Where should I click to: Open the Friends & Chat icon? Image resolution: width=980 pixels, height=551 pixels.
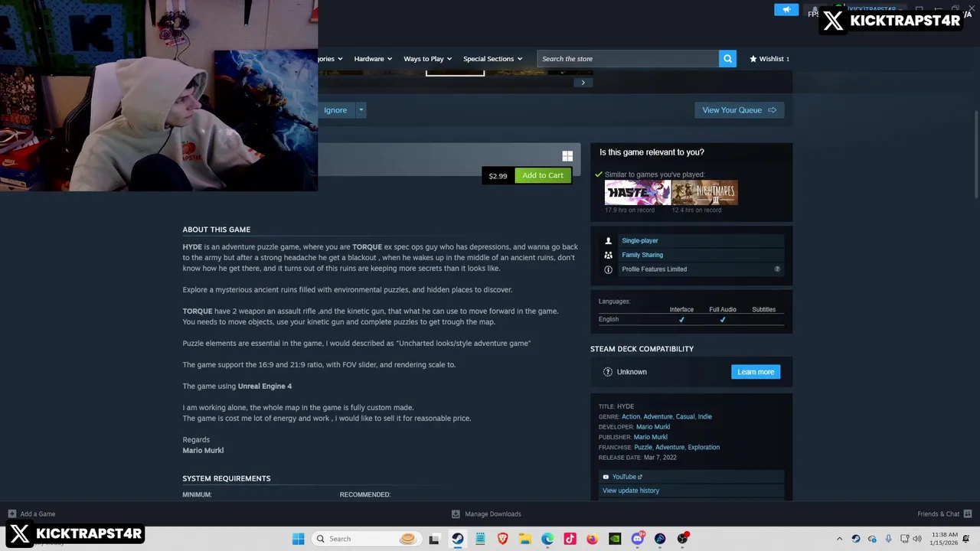coord(968,514)
